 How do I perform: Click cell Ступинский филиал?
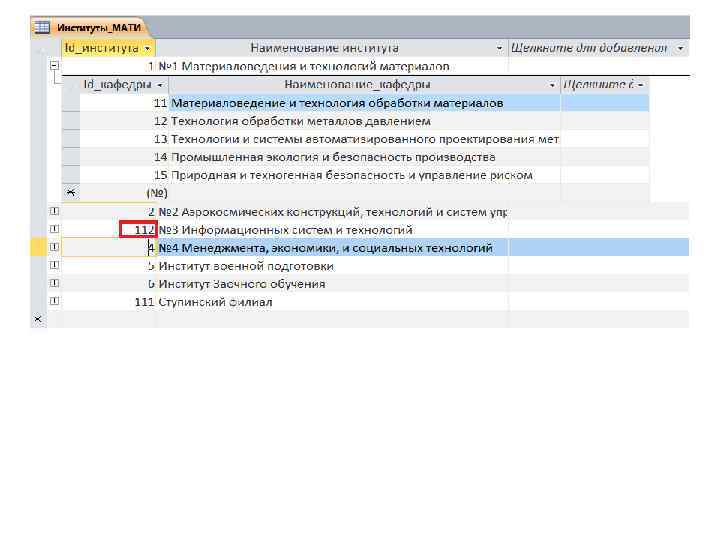tap(332, 302)
